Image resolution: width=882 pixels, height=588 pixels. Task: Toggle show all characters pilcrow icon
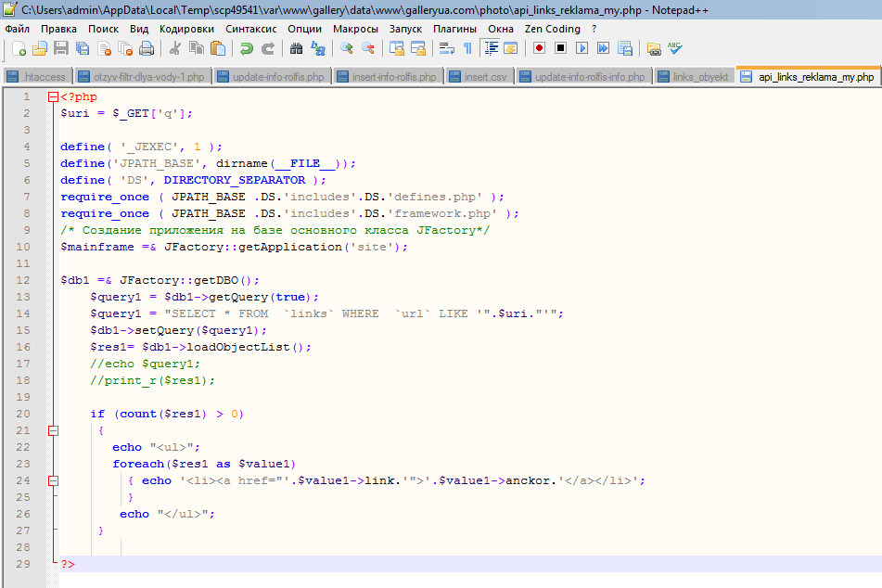pos(467,49)
